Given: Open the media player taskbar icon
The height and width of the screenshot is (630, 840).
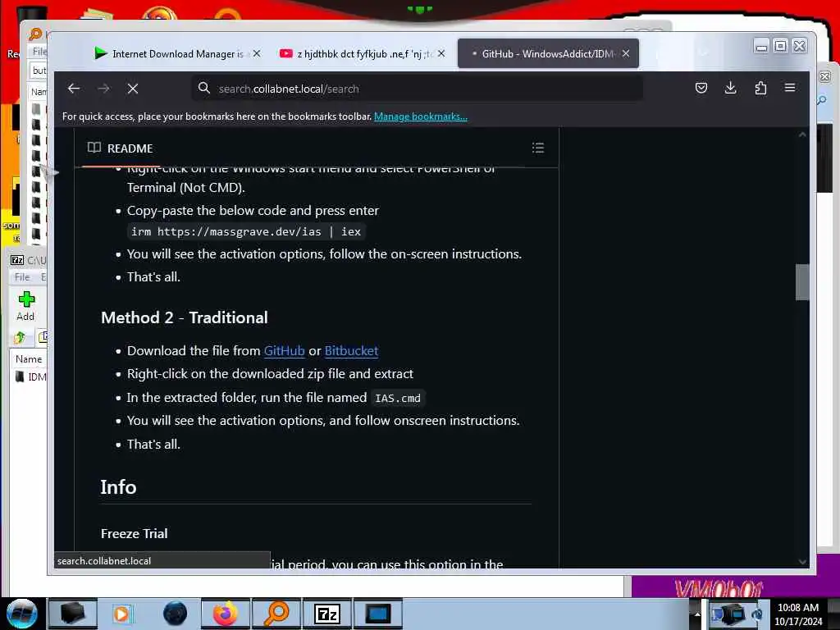Looking at the screenshot, I should pyautogui.click(x=122, y=614).
